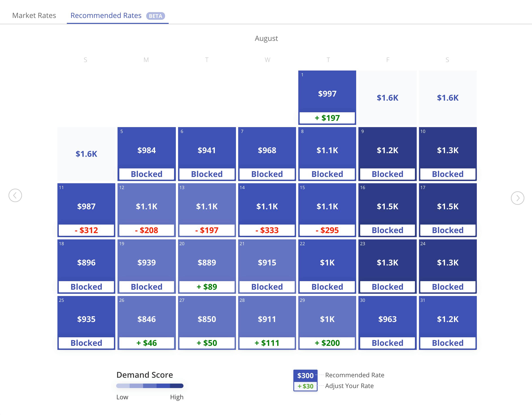Screen dimensions: 532x415
Task: Click the - $333 adjustment on August 14
Action: click(x=267, y=230)
